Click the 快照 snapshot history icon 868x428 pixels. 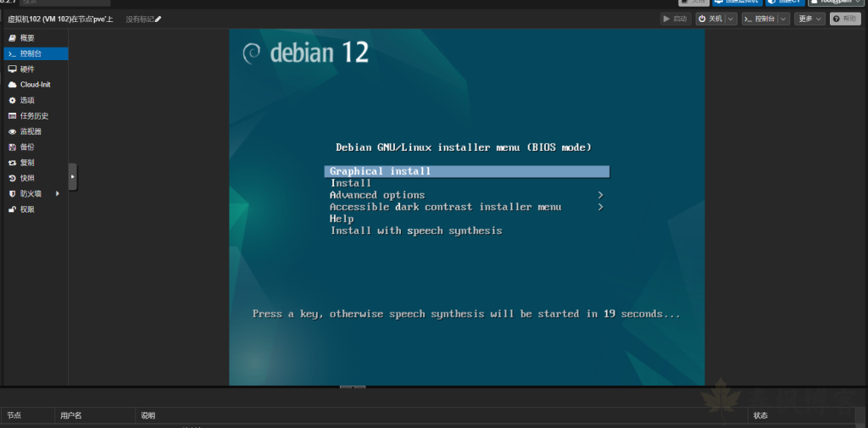[x=12, y=178]
